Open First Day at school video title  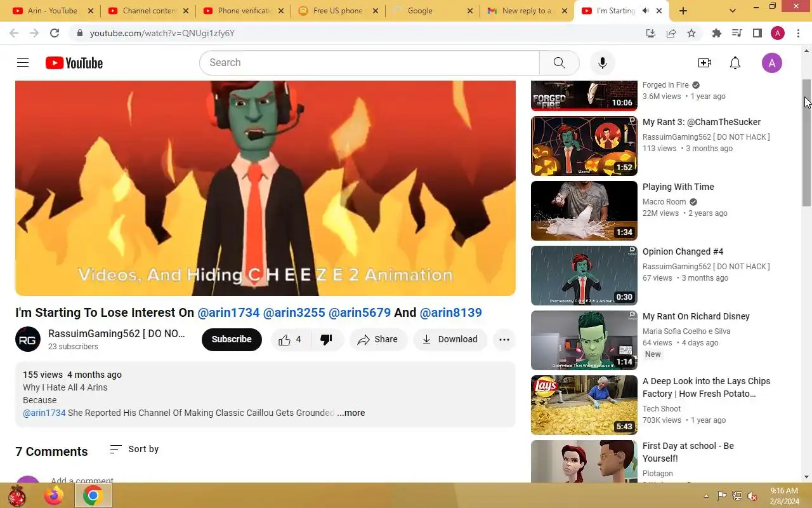tap(688, 452)
